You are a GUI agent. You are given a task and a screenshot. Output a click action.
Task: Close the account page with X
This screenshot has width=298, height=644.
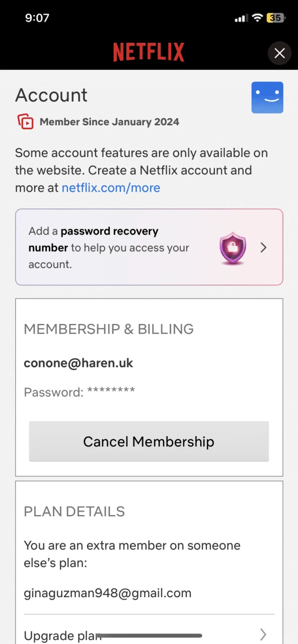coord(280,53)
